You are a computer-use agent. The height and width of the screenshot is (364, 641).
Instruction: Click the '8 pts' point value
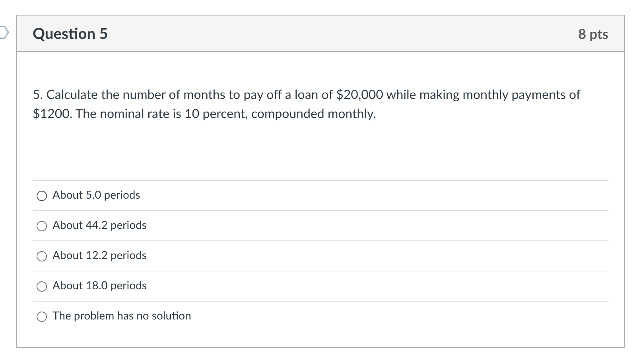593,34
